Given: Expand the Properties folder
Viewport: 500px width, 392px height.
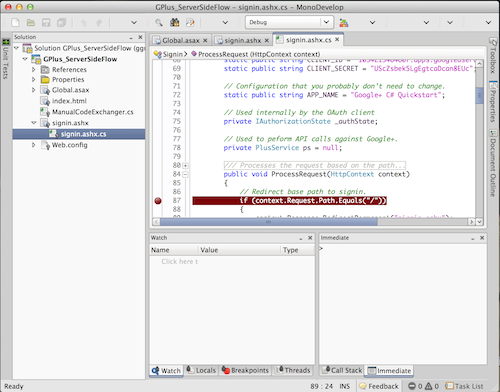Looking at the screenshot, I should tap(33, 80).
